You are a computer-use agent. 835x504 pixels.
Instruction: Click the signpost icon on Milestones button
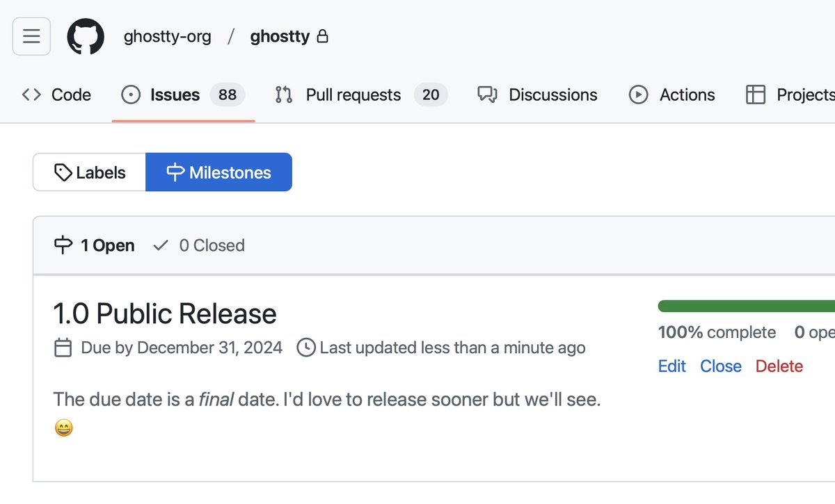point(176,172)
